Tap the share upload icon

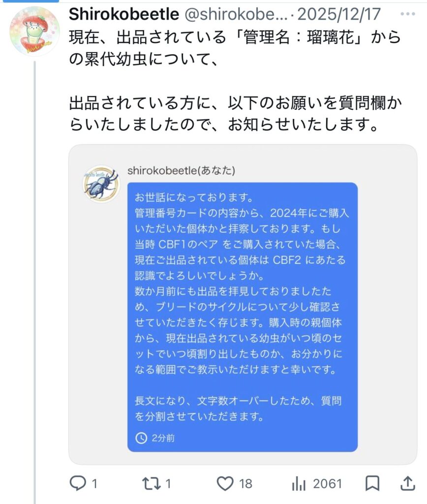point(407,484)
